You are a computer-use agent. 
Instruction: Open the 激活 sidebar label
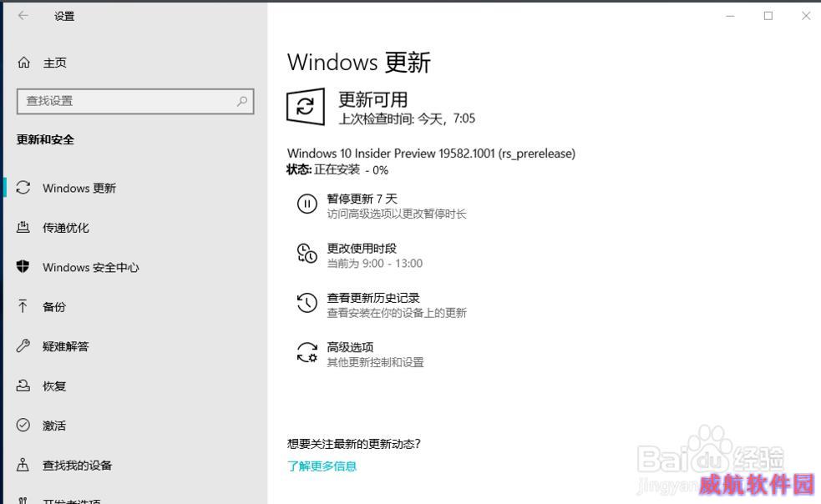pos(54,426)
